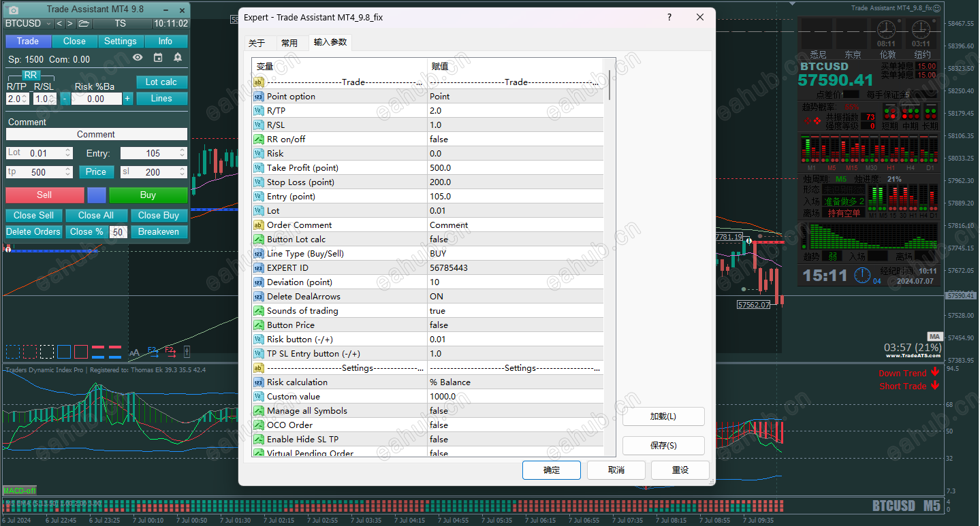This screenshot has height=526, width=980.
Task: Click the red F2 arrows icon on the chart
Action: point(170,352)
